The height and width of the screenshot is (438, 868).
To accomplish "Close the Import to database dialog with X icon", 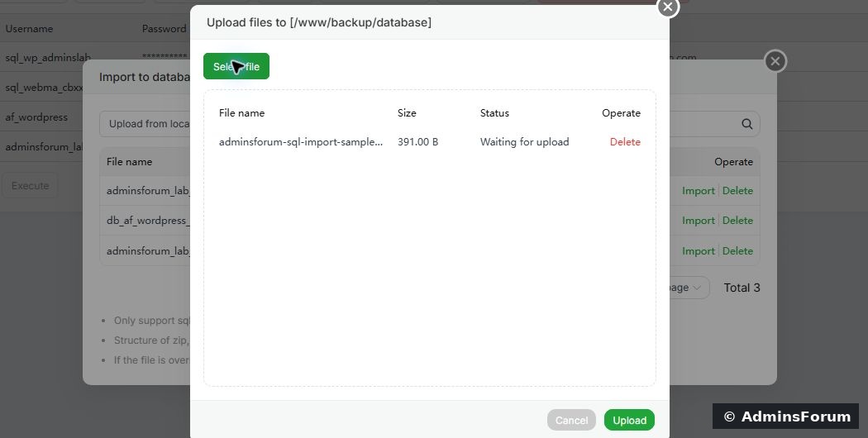I will tap(775, 61).
